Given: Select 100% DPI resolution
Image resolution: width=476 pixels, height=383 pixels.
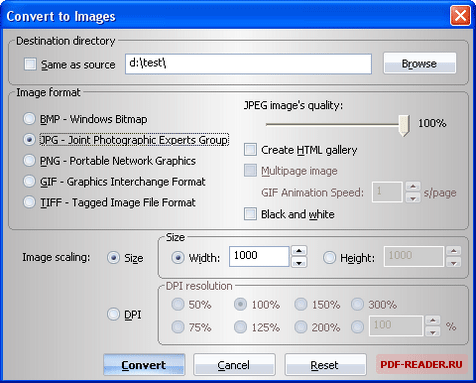Looking at the screenshot, I should click(x=240, y=304).
